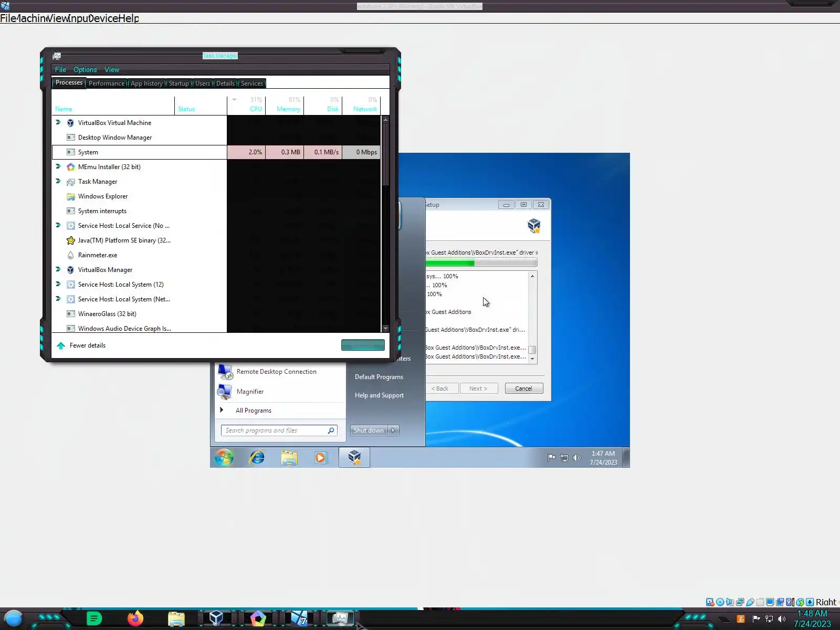
Task: Expand Service Host: Local Service group
Action: click(x=58, y=225)
